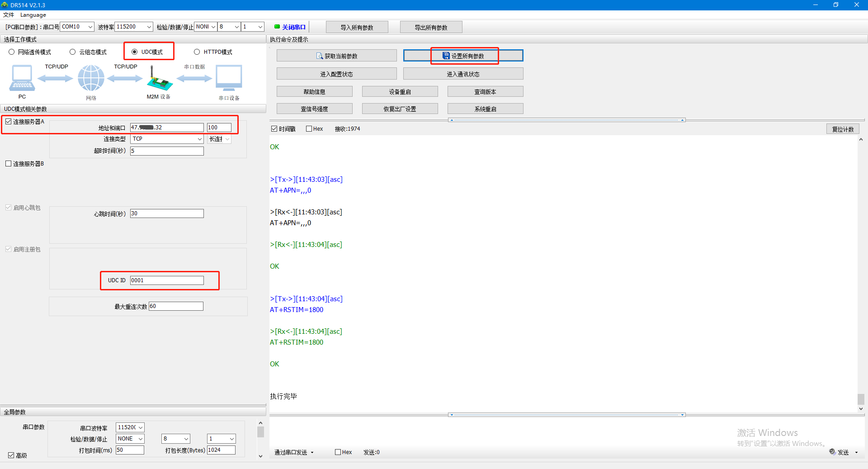The height and width of the screenshot is (469, 868).
Task: Click the UDC ID input field
Action: (x=167, y=280)
